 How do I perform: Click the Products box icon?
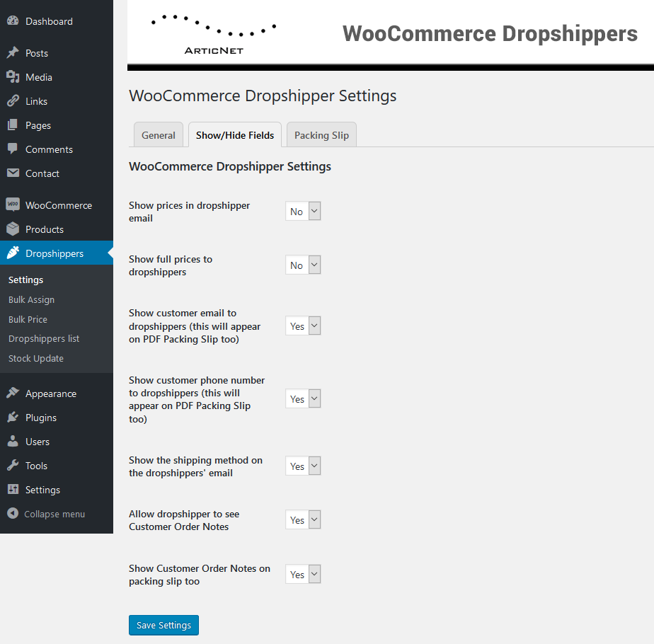[x=13, y=229]
